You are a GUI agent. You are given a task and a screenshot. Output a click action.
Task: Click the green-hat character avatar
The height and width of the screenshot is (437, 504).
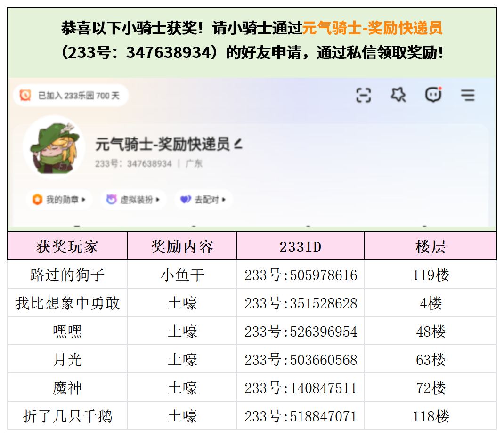tap(53, 147)
